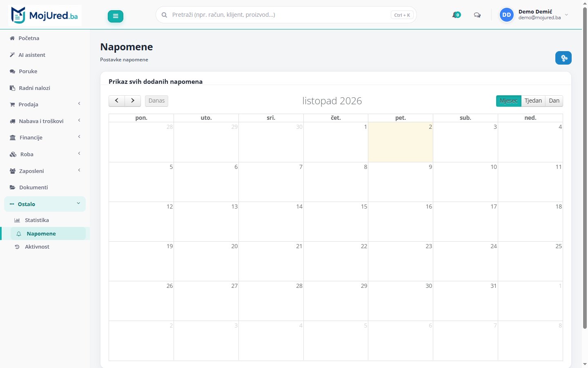Select October 31 calendar day
Viewport: 588px width, 368px height.
pos(465,301)
